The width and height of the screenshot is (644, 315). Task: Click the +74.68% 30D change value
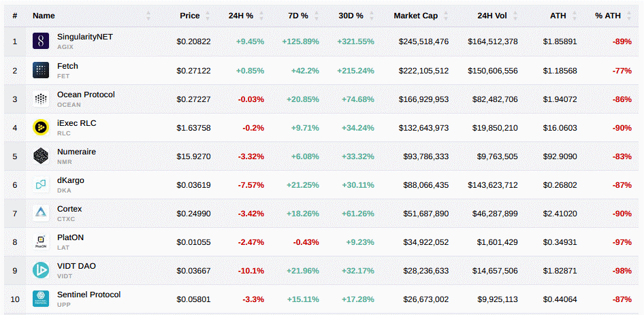[x=357, y=99]
